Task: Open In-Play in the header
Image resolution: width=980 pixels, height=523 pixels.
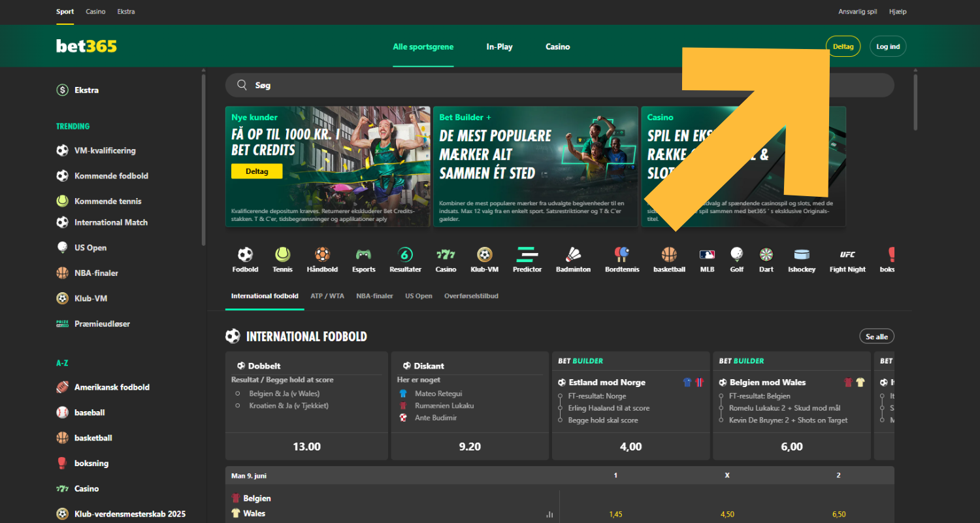Action: tap(499, 47)
